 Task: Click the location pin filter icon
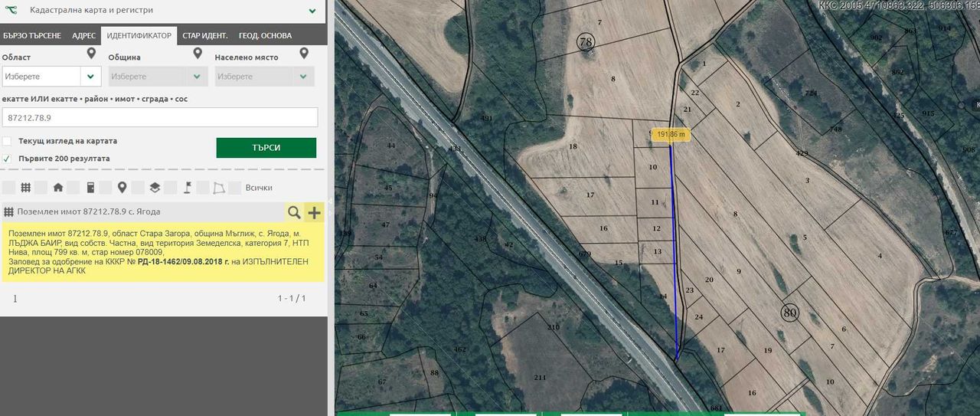(122, 188)
